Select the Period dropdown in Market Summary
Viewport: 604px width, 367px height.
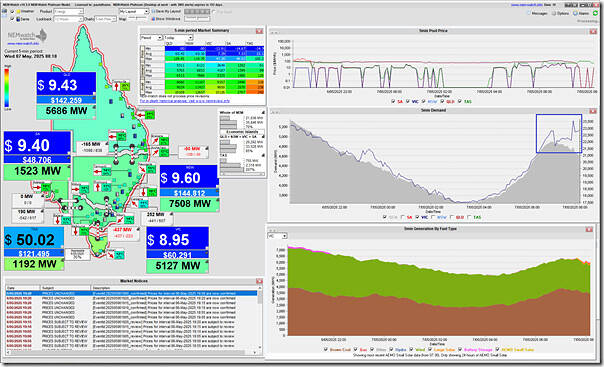151,38
